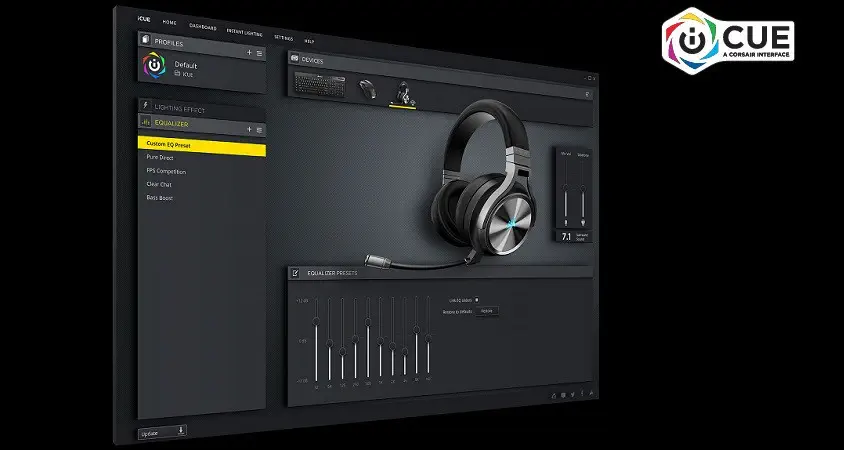Collapse the Equalizer section header
The image size is (844, 450).
point(202,125)
